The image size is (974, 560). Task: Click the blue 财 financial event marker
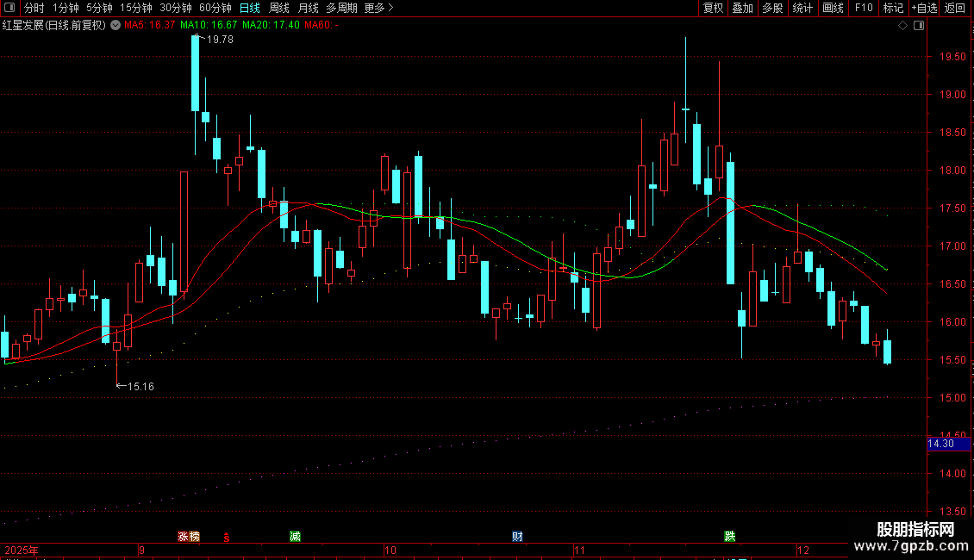click(x=517, y=537)
